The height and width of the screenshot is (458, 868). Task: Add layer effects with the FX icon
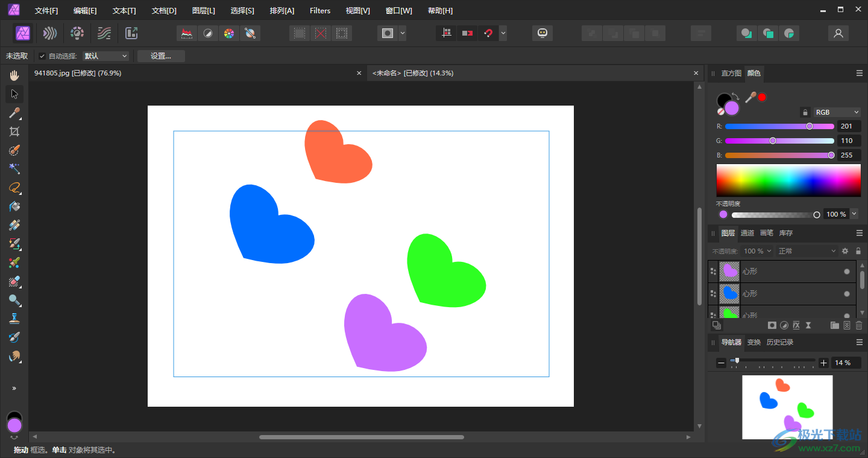[x=796, y=325]
